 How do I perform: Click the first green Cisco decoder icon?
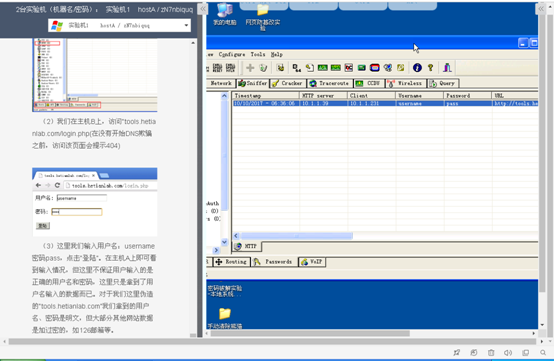point(323,67)
